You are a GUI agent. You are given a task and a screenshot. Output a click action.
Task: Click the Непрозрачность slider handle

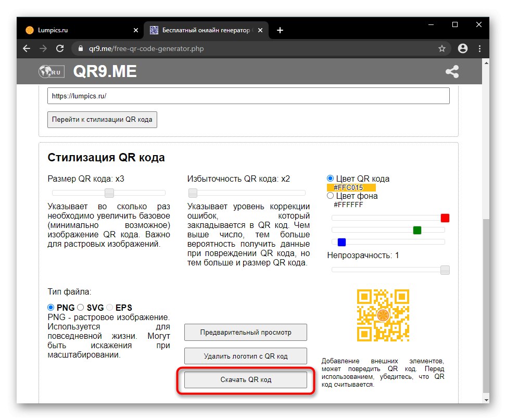click(445, 270)
